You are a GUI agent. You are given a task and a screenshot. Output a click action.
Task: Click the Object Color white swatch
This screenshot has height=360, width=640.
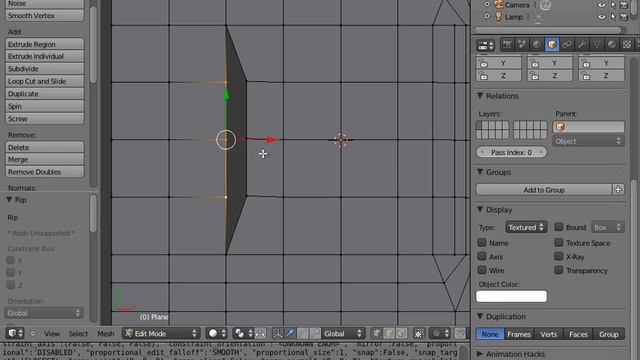pos(511,296)
